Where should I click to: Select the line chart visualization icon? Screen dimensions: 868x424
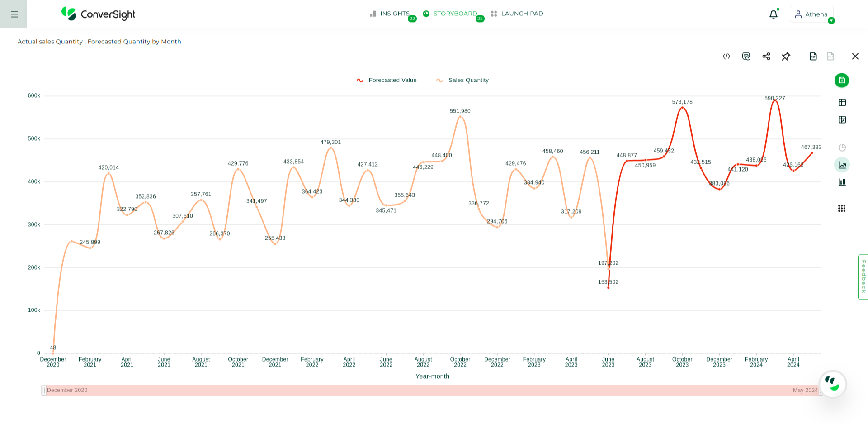coord(842,165)
